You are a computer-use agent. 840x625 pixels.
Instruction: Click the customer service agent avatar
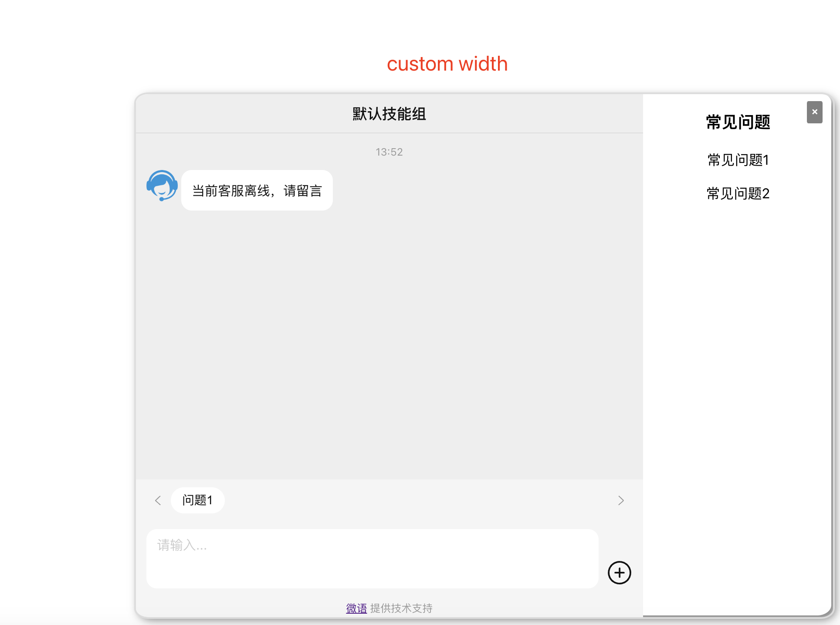pyautogui.click(x=162, y=186)
